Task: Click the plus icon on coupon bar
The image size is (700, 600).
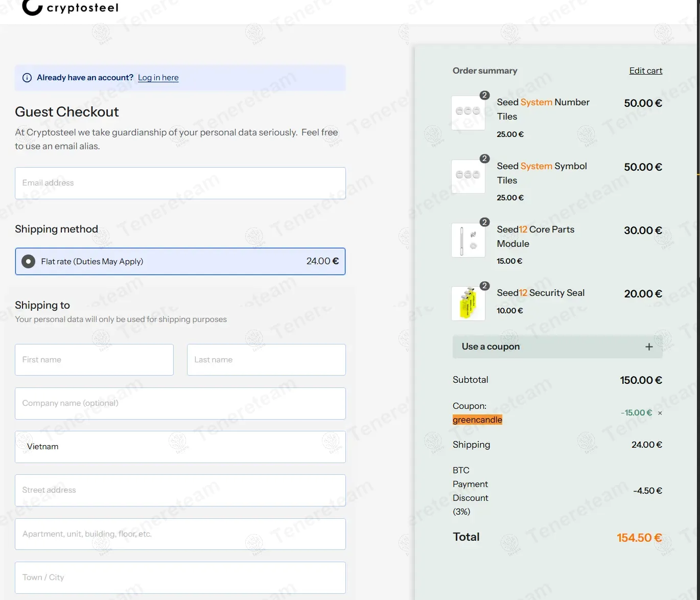Action: (x=649, y=347)
